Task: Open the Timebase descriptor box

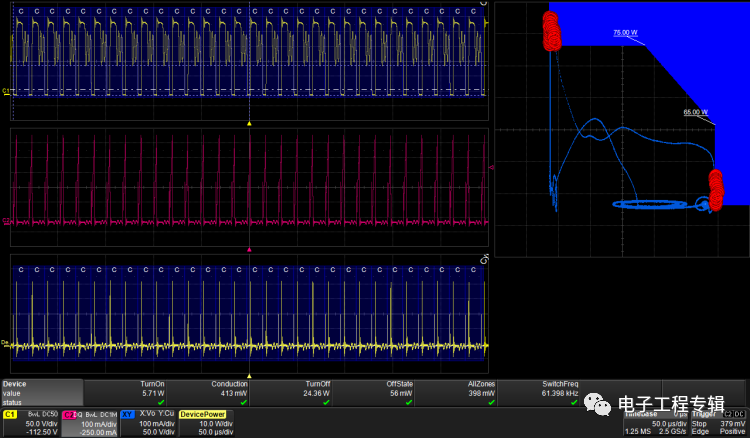Action: click(656, 423)
